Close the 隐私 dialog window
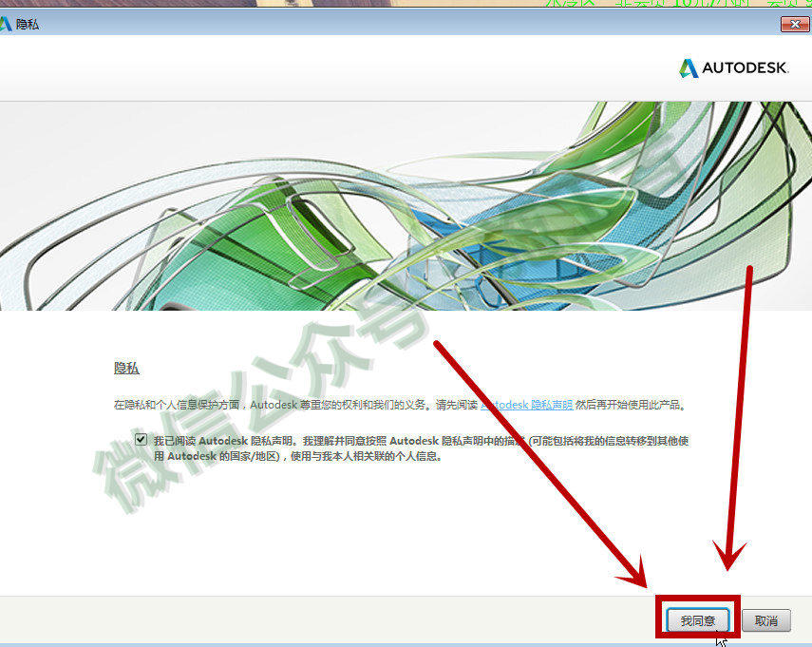 (x=794, y=24)
